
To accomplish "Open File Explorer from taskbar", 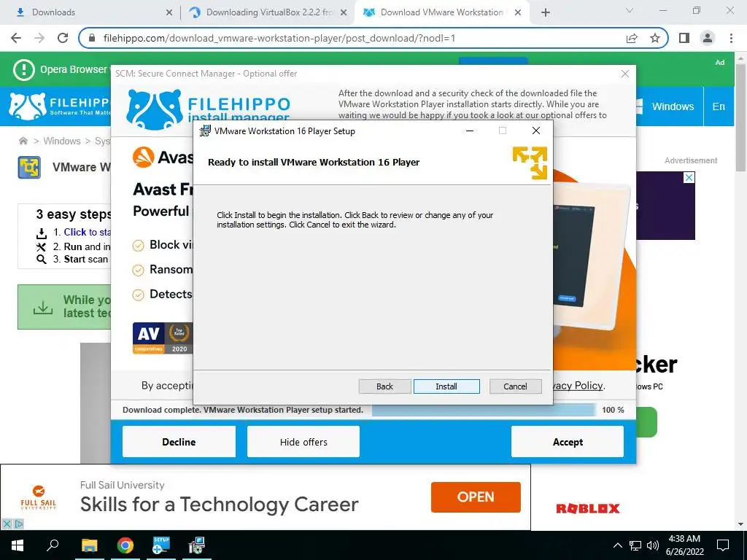I will 89,545.
